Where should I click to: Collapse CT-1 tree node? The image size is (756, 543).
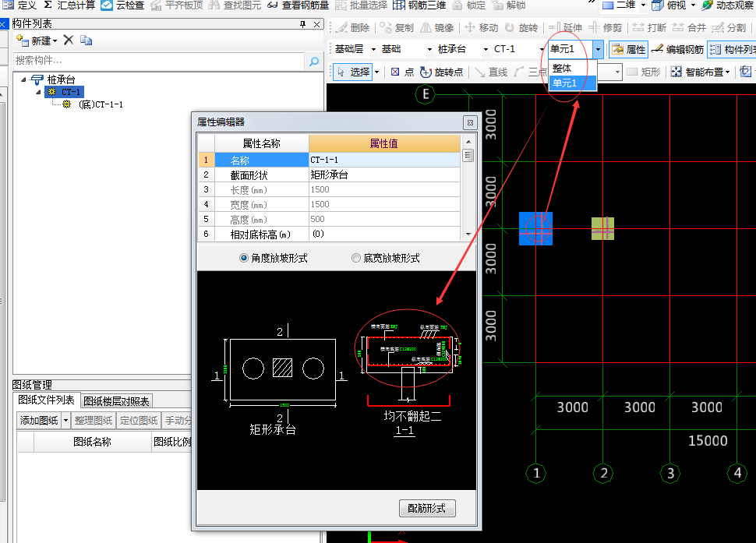pyautogui.click(x=38, y=92)
